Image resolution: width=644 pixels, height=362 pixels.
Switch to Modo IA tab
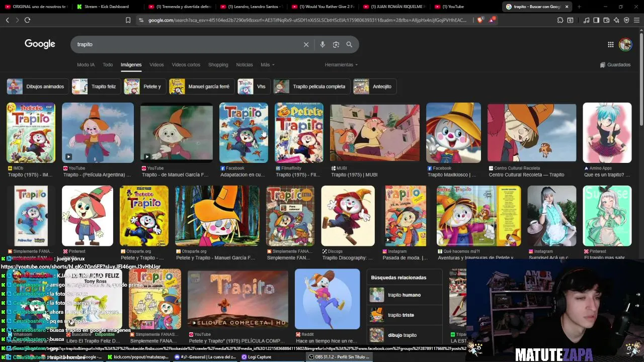coord(86,65)
